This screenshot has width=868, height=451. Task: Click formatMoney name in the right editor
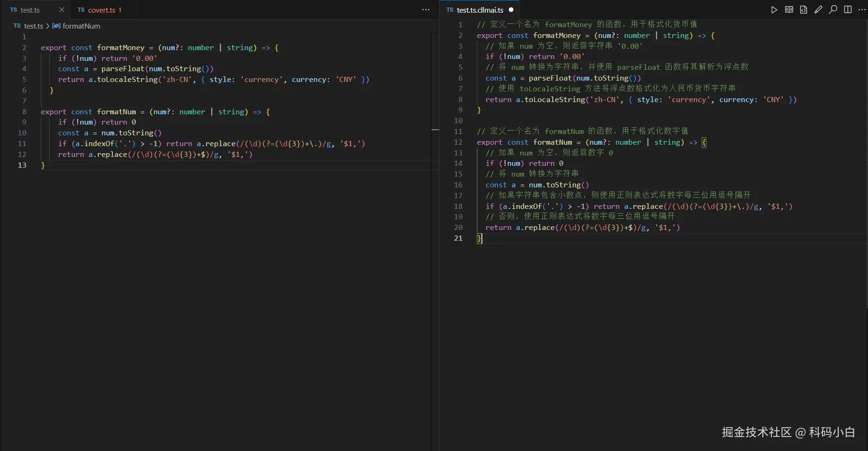557,36
